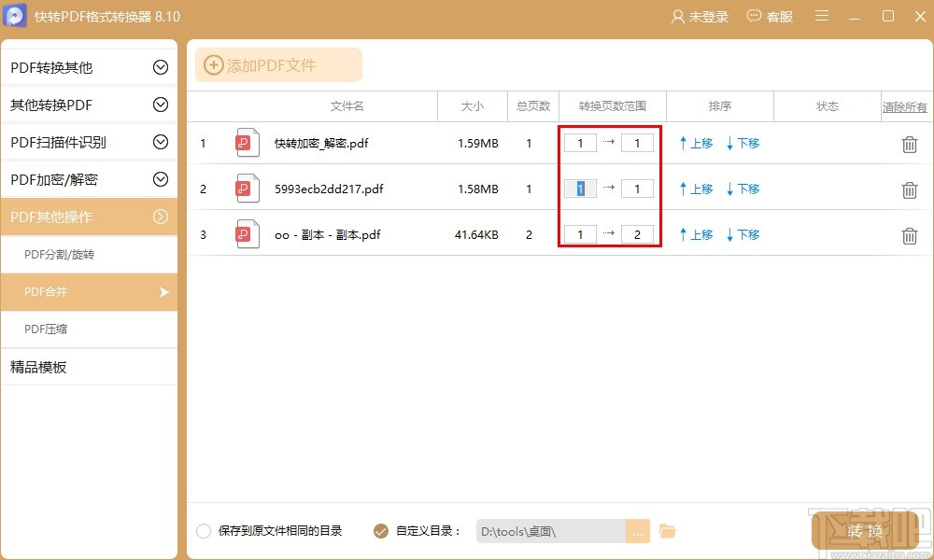Click the end page field of oo - 副本 - 副本.pdf

638,234
